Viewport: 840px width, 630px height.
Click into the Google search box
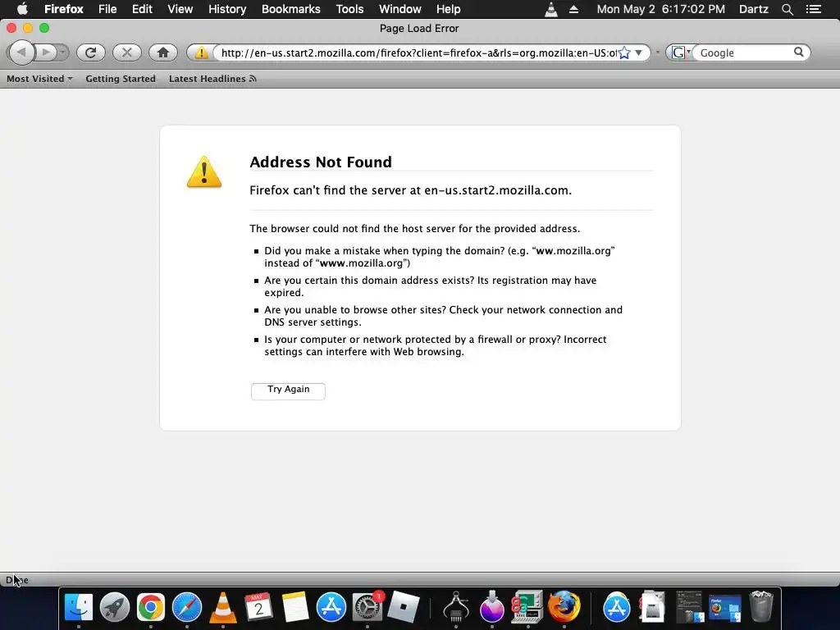tap(745, 52)
